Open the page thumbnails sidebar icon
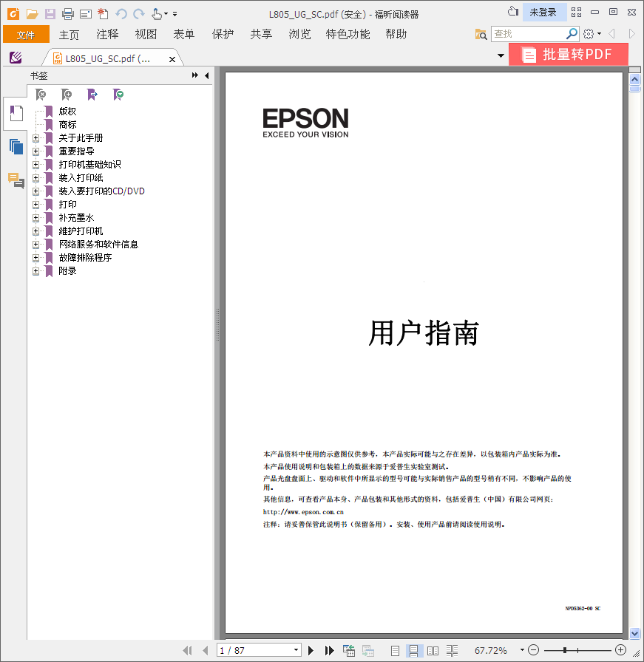 point(16,147)
